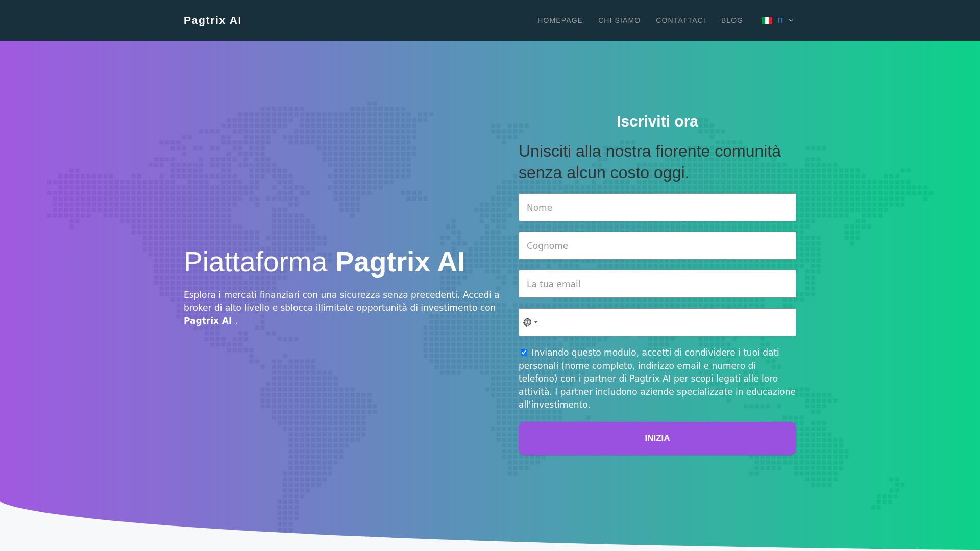Click the Pagtrix AI logo text
Screen dimensions: 980x551
212,20
